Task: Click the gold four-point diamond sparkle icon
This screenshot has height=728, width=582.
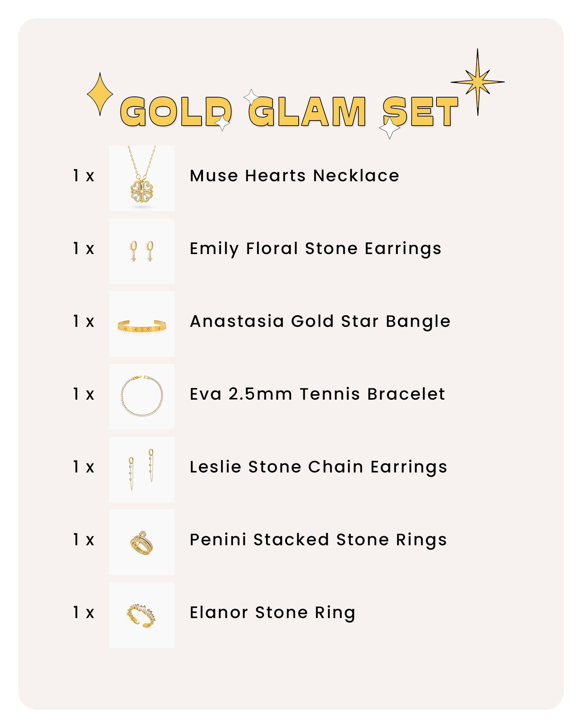Action: tap(100, 94)
